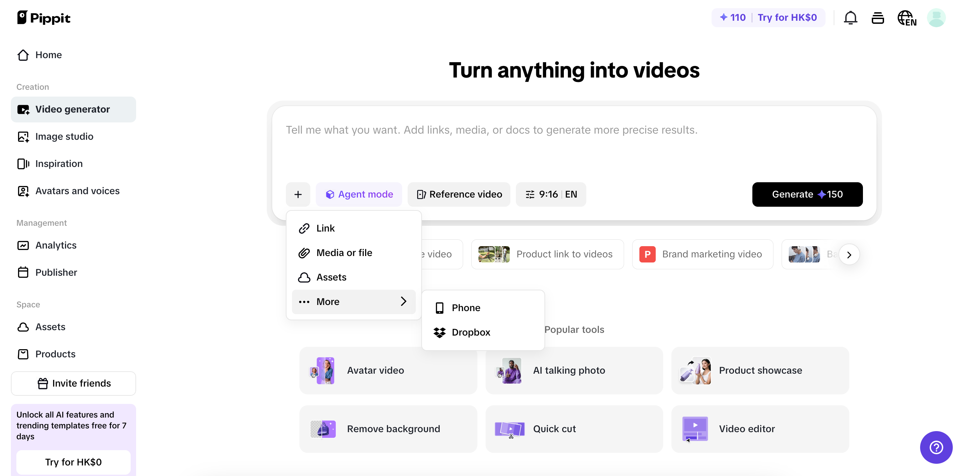Open Analytics under Management
980x476 pixels.
(x=55, y=245)
